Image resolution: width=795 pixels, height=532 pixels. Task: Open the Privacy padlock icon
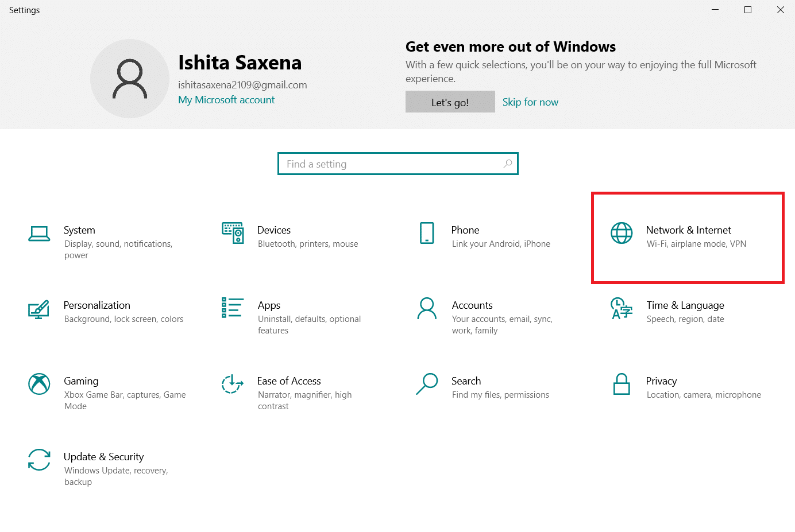[622, 384]
